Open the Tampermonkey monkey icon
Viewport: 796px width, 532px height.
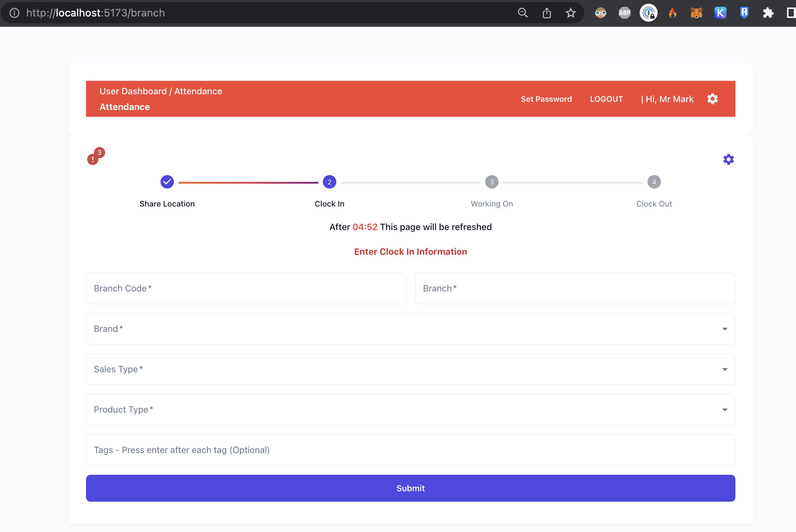click(600, 13)
